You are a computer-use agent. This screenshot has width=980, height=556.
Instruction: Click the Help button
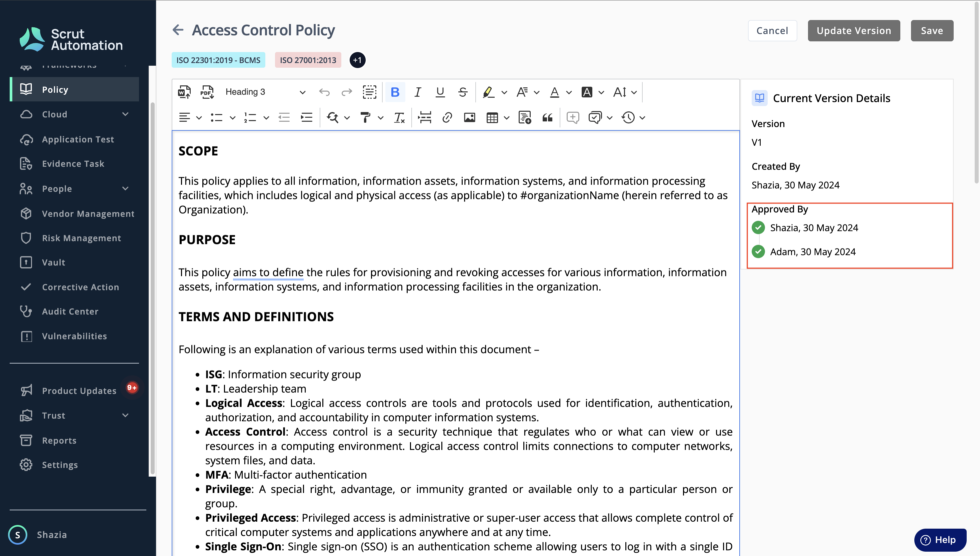[x=940, y=540]
